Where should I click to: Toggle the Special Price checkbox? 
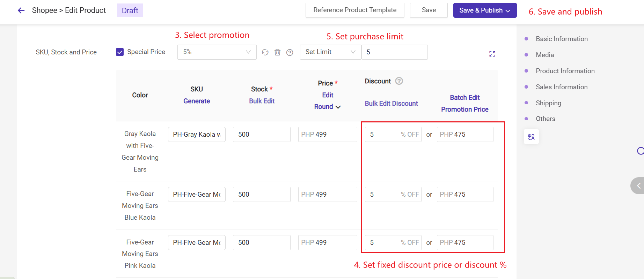point(120,52)
